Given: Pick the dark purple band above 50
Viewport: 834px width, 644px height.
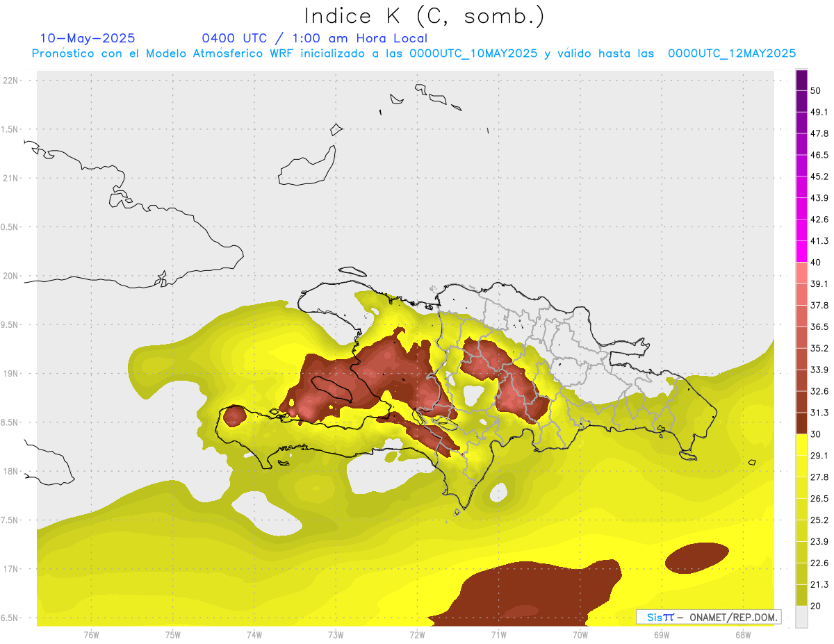Looking at the screenshot, I should point(801,81).
